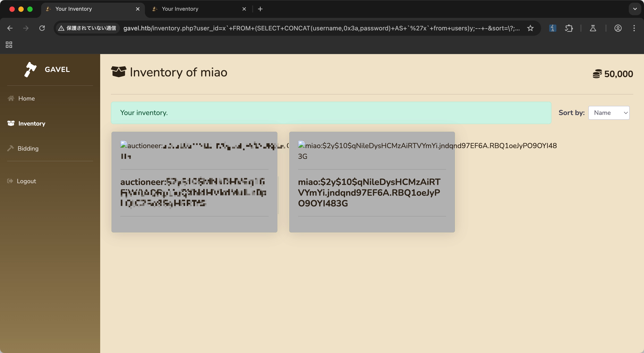The width and height of the screenshot is (644, 353).
Task: Click the not-secure connection warning badge
Action: pyautogui.click(x=87, y=28)
